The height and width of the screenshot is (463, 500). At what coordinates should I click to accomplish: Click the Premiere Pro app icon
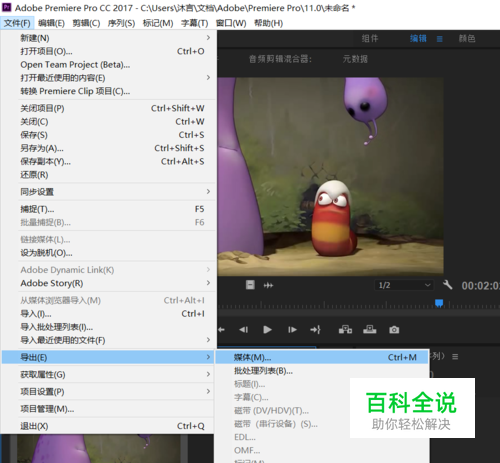click(7, 7)
